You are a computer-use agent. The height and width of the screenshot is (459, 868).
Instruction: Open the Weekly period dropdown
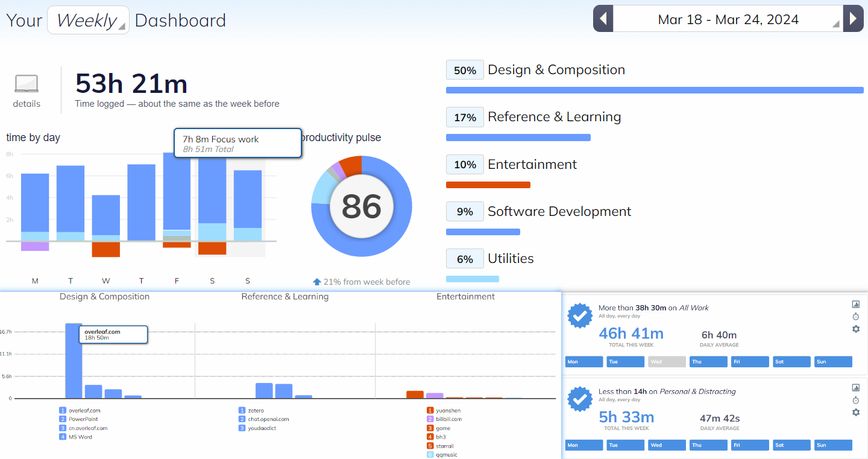tap(88, 20)
